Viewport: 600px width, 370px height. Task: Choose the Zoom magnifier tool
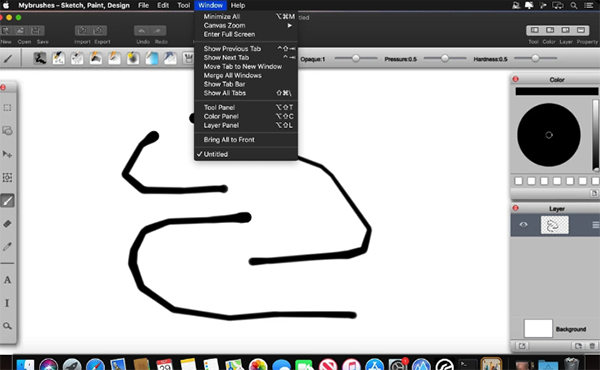(7, 326)
